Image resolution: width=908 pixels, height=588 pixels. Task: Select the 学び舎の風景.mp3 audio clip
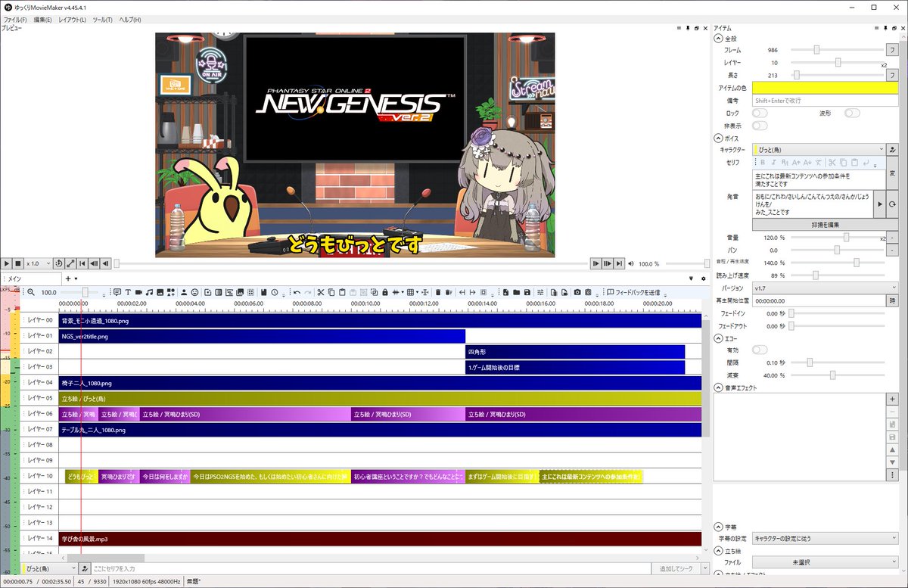coord(380,539)
